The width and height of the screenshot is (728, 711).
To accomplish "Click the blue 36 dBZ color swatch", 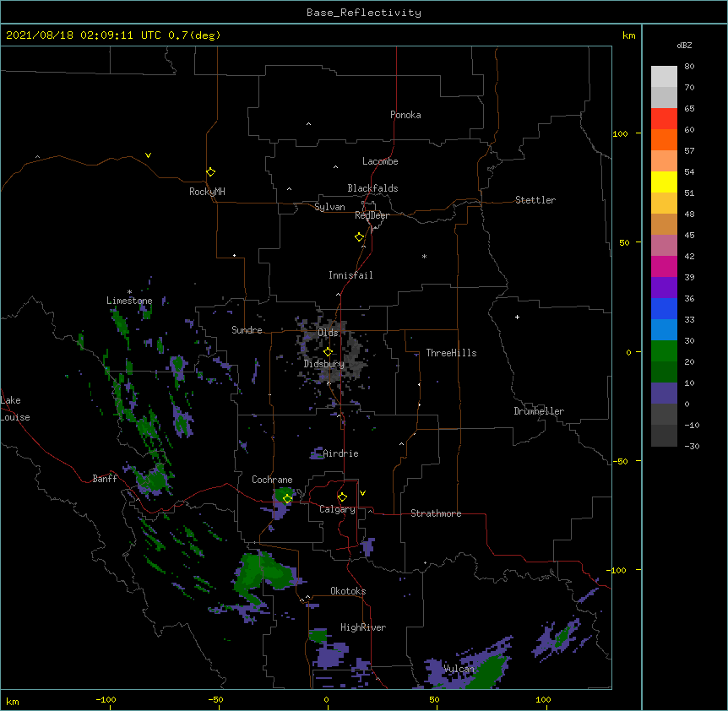I will click(x=664, y=308).
